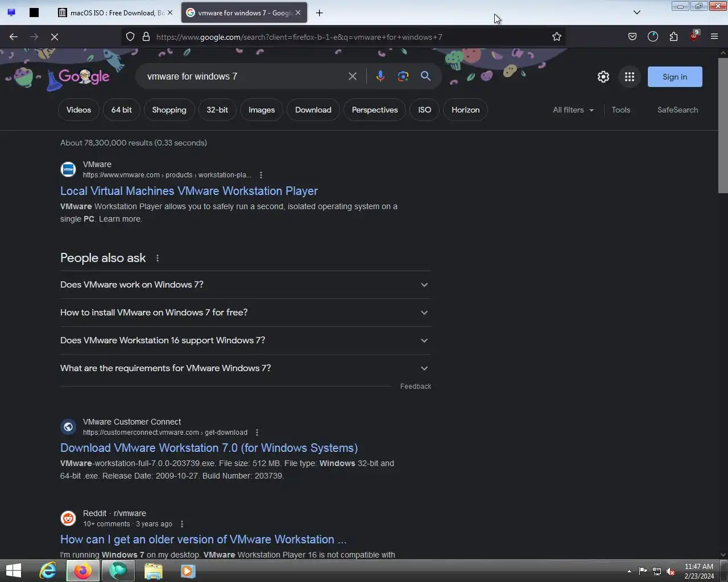The width and height of the screenshot is (728, 582).
Task: Close the macOS ISO tab
Action: (x=169, y=13)
